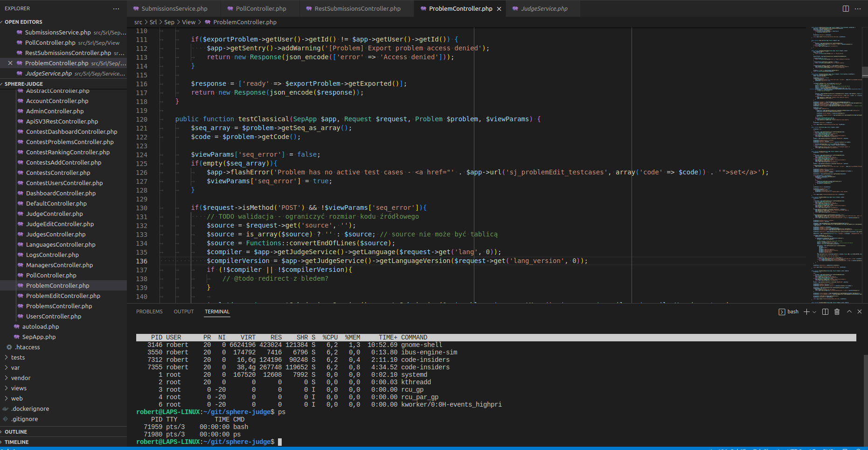Open ProblemEditController.php in explorer

[x=63, y=296]
